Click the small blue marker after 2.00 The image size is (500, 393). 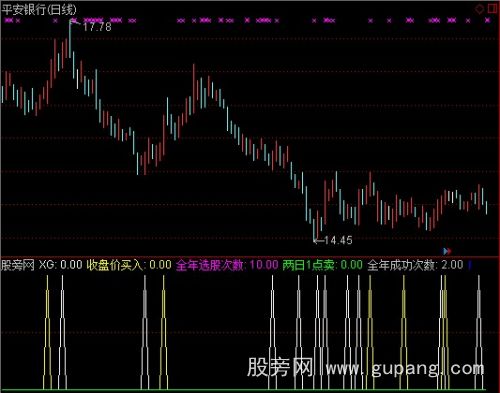pyautogui.click(x=470, y=265)
